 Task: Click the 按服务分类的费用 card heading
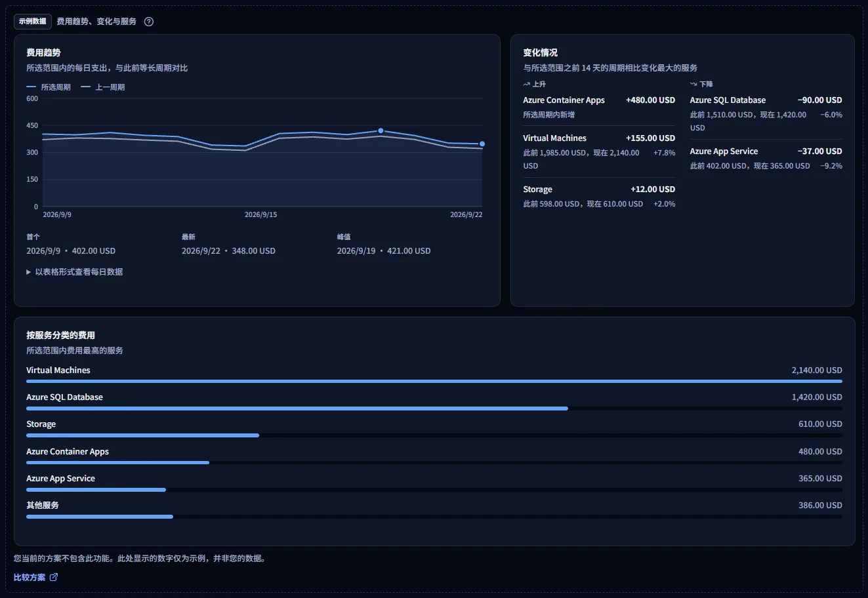60,335
